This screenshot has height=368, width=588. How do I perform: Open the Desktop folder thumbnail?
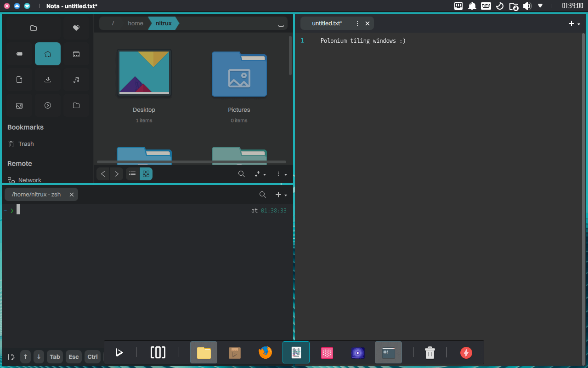[144, 73]
